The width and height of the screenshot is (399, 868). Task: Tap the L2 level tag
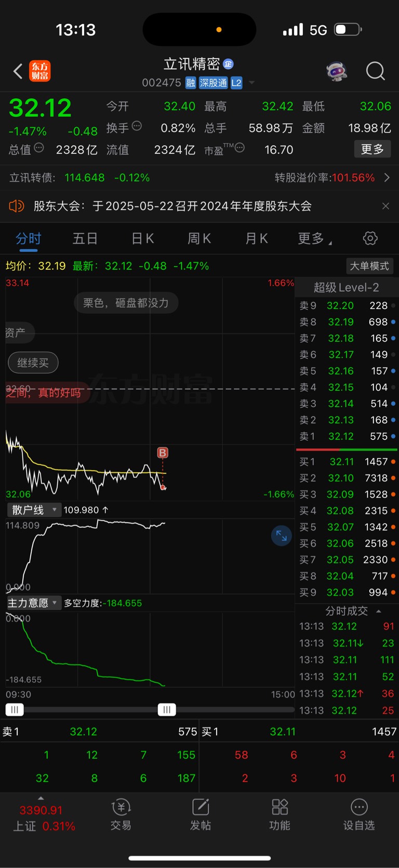pyautogui.click(x=236, y=83)
